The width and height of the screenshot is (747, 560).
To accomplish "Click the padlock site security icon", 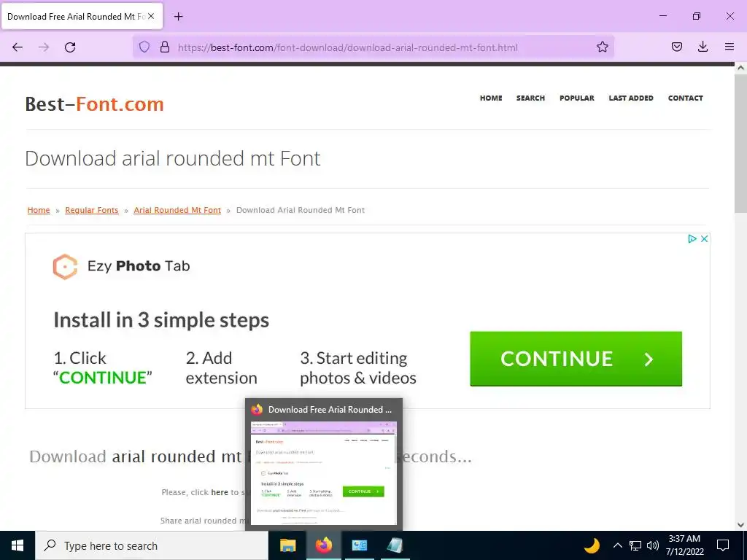I will pyautogui.click(x=165, y=47).
